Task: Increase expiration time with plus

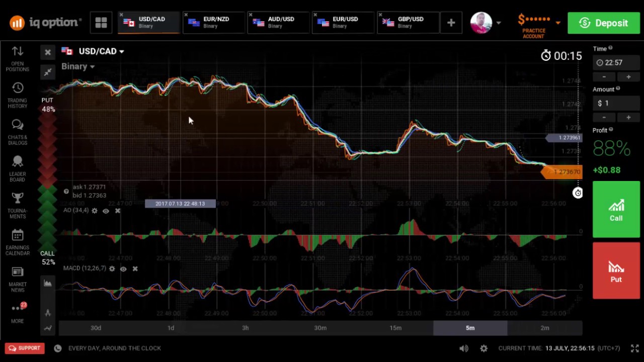Action: click(x=628, y=77)
